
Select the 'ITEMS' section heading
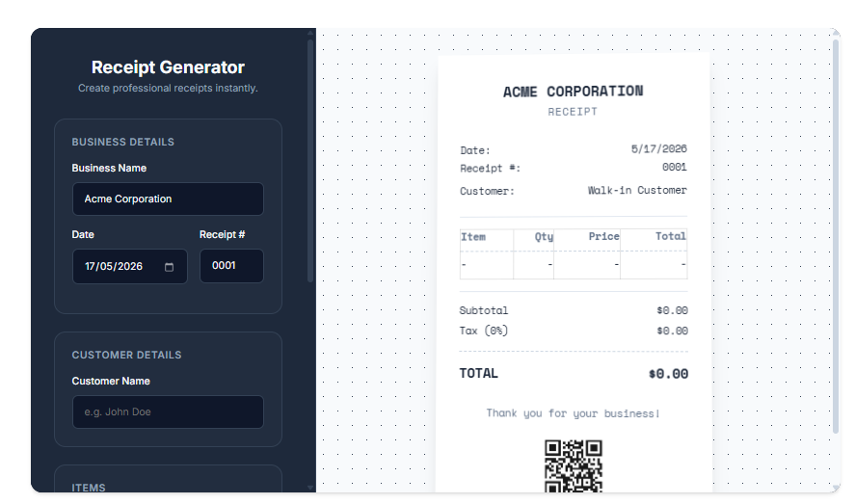[x=89, y=488]
